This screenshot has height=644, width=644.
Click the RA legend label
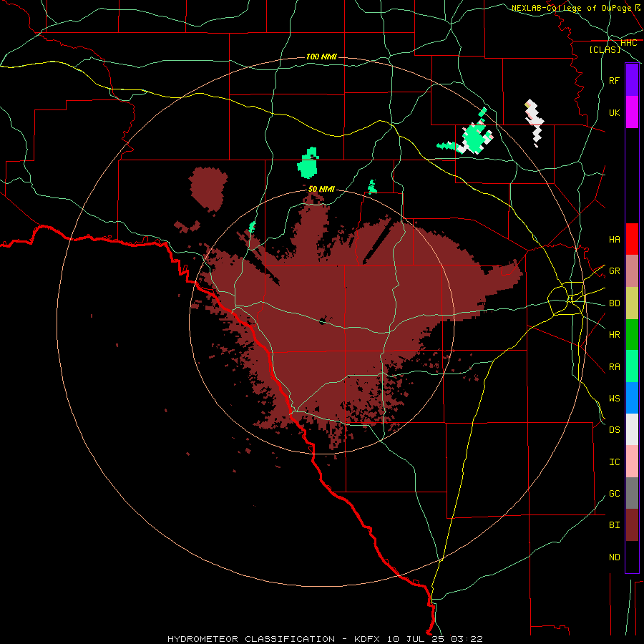tap(615, 367)
